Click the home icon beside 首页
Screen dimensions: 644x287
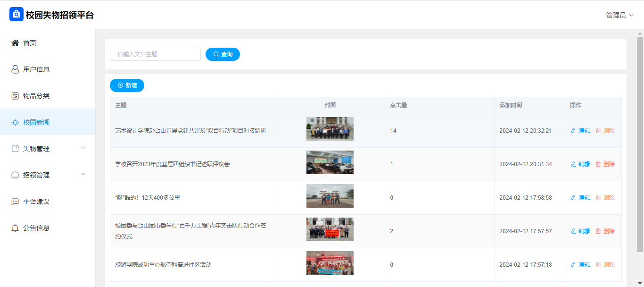(x=15, y=43)
